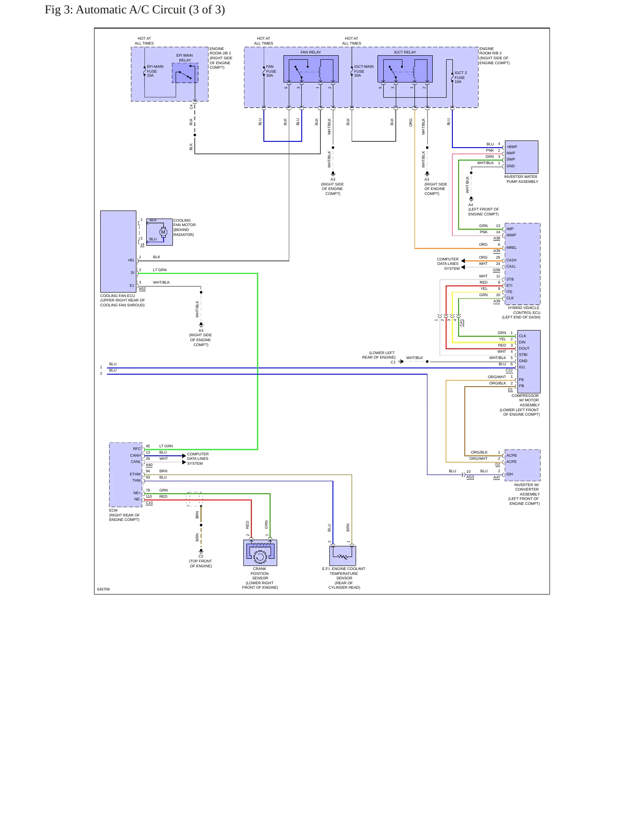Click the 'SI' terminal on the cooling fan ECU
Viewport: 644px width, 834px height.
(132, 272)
